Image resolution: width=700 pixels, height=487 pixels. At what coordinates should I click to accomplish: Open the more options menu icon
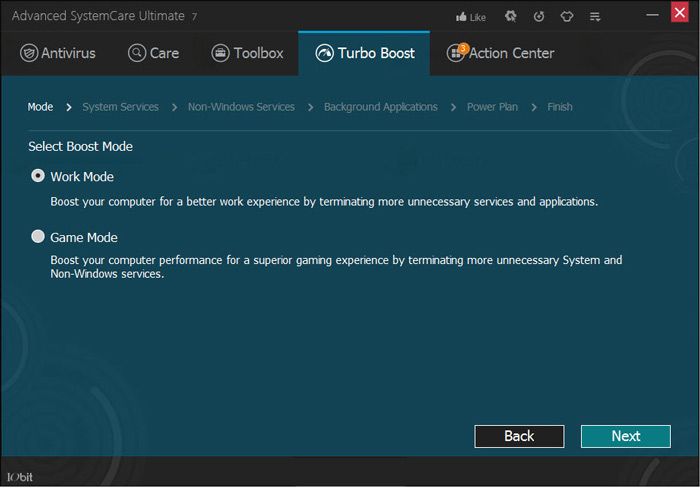595,17
